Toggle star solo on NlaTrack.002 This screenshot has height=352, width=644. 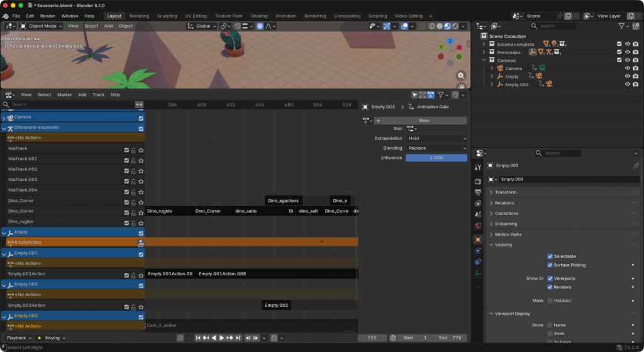(x=141, y=170)
